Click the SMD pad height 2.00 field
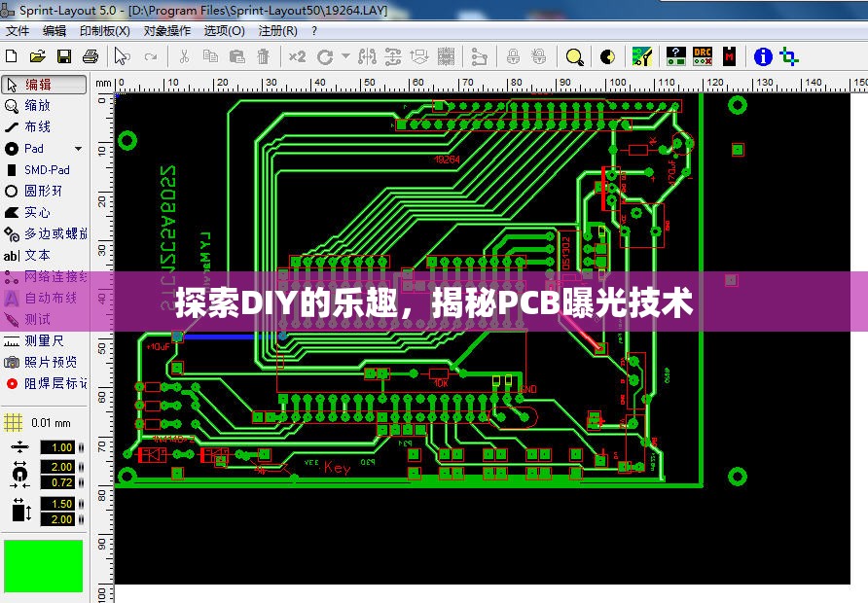 (57, 519)
